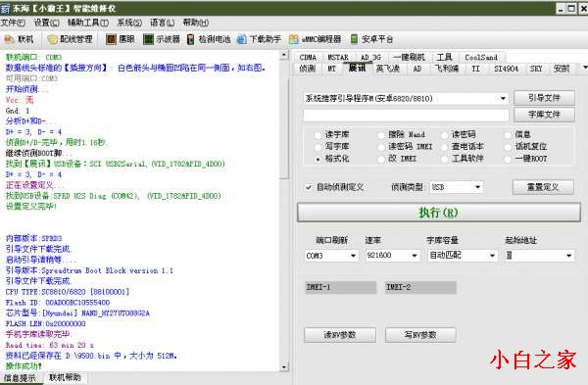Open the 辅助工具(T) menu
The width and height of the screenshot is (588, 385).
pos(88,23)
